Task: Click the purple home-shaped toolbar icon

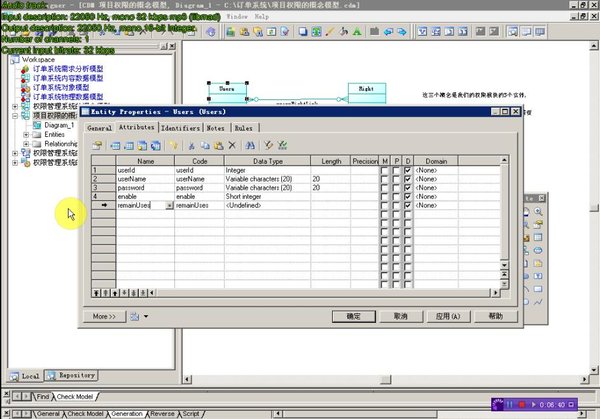Action: tap(211, 32)
